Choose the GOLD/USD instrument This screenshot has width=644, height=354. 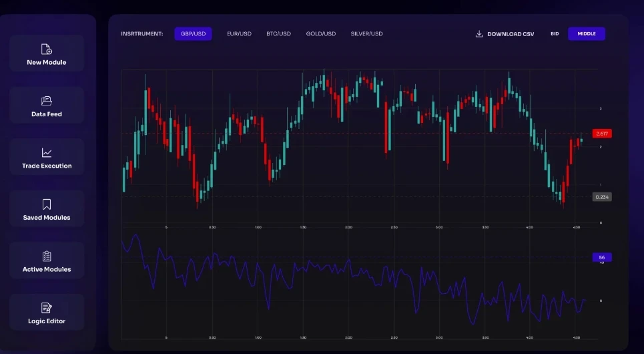tap(321, 34)
